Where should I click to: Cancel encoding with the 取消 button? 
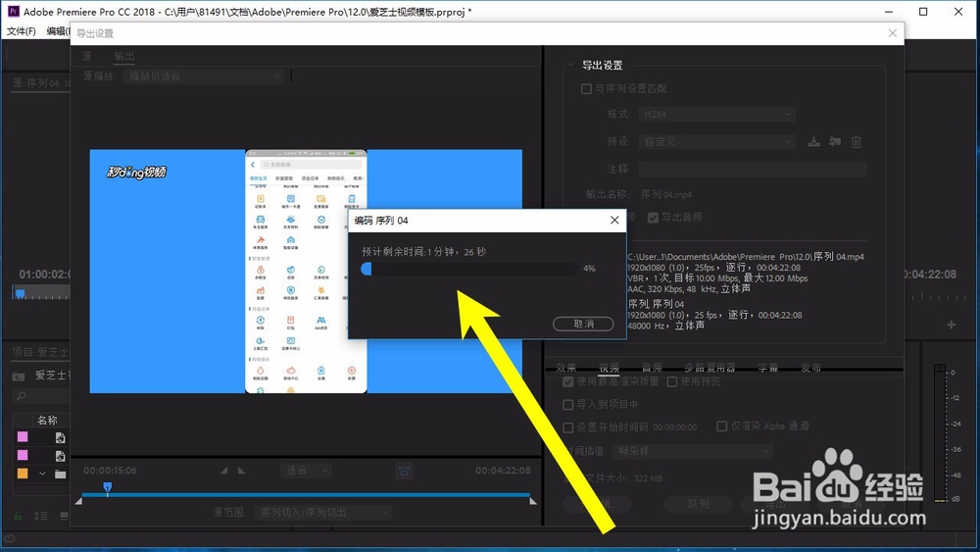[583, 324]
